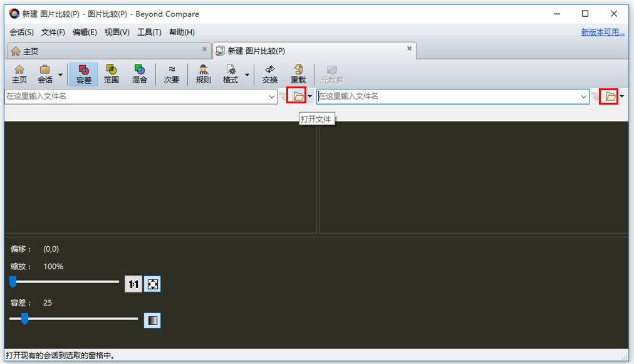Viewport: 634px width, 364px height.
Task: Click the disabled 元数据 metadata icon
Action: [x=331, y=74]
